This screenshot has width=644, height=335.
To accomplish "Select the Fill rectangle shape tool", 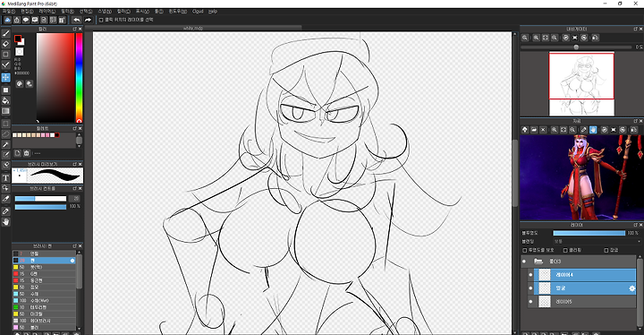I will pos(5,90).
